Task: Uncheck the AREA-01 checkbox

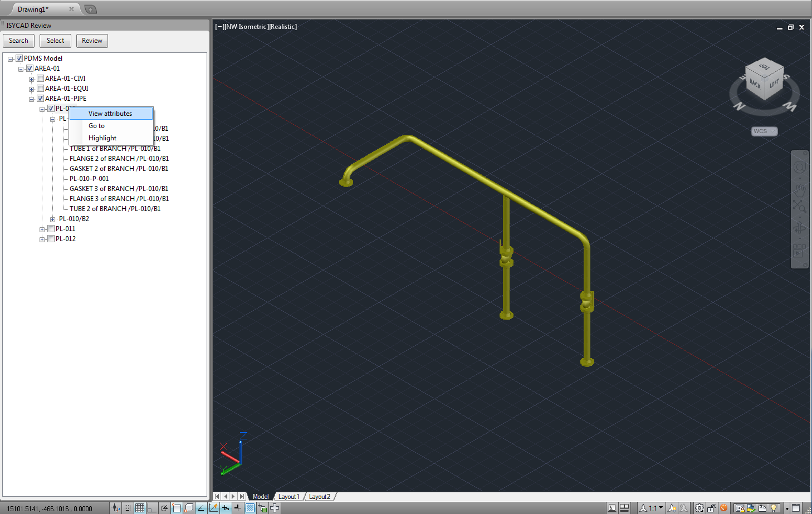Action: pos(30,68)
